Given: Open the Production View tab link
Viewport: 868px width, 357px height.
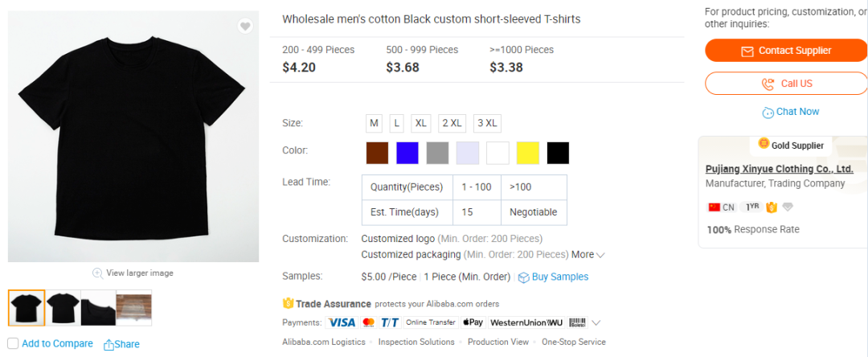Looking at the screenshot, I should coord(498,342).
